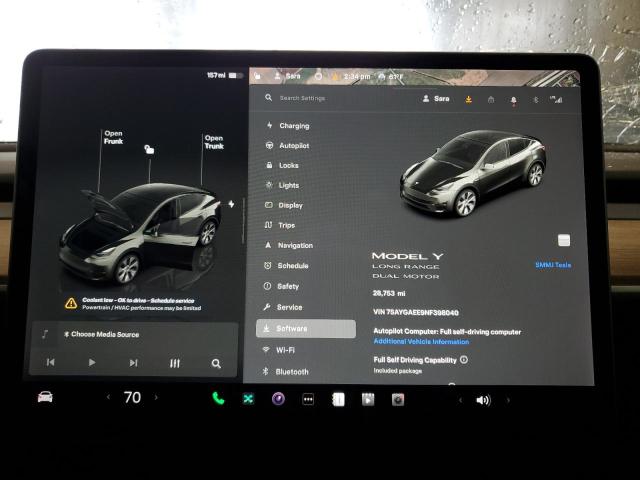Tap Open Frunk
The width and height of the screenshot is (640, 480).
(x=113, y=138)
